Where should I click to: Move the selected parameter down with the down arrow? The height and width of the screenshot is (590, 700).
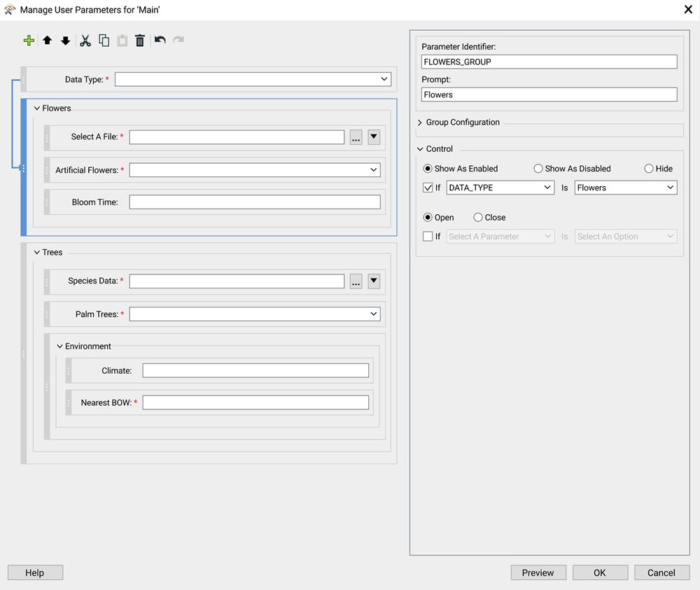click(66, 41)
